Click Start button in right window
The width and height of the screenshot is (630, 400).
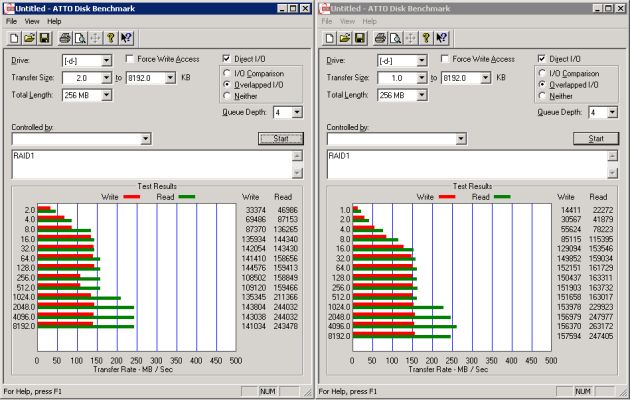point(596,139)
